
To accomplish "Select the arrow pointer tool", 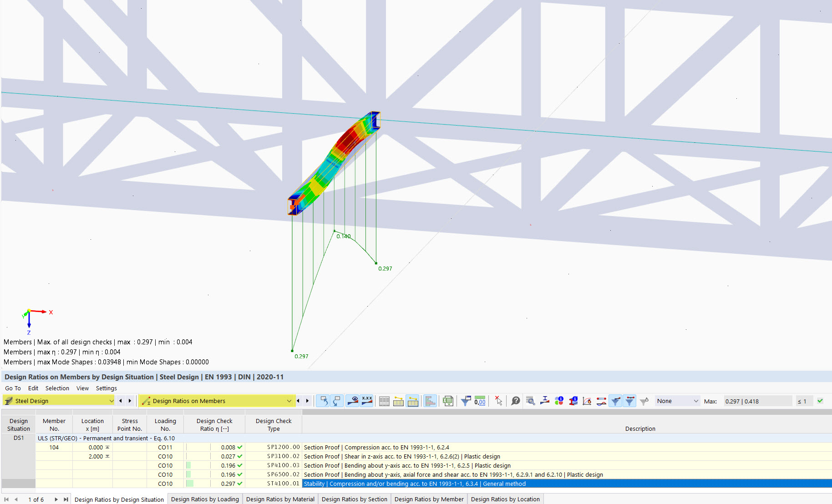I will coord(499,401).
